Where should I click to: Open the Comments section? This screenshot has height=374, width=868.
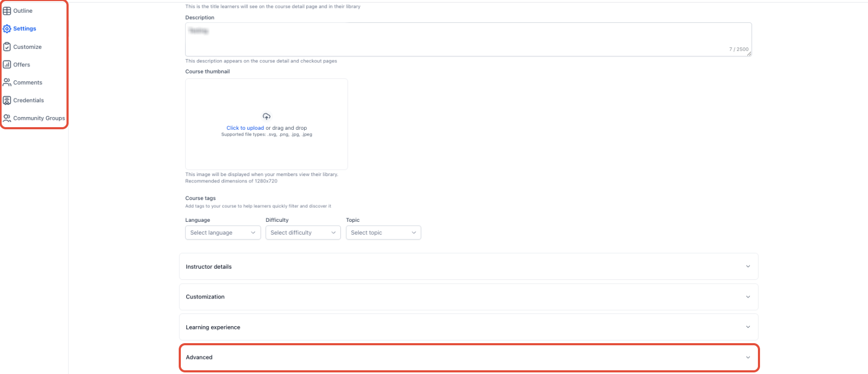[x=28, y=82]
